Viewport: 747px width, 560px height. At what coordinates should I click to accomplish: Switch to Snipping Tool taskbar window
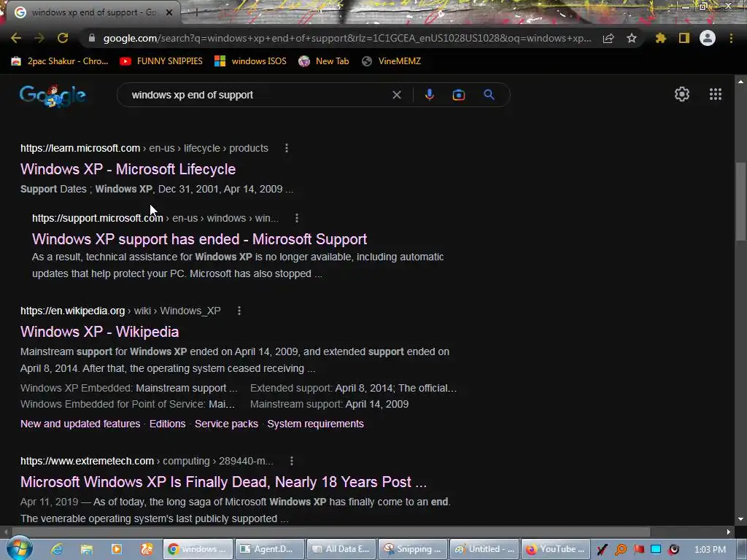413,549
